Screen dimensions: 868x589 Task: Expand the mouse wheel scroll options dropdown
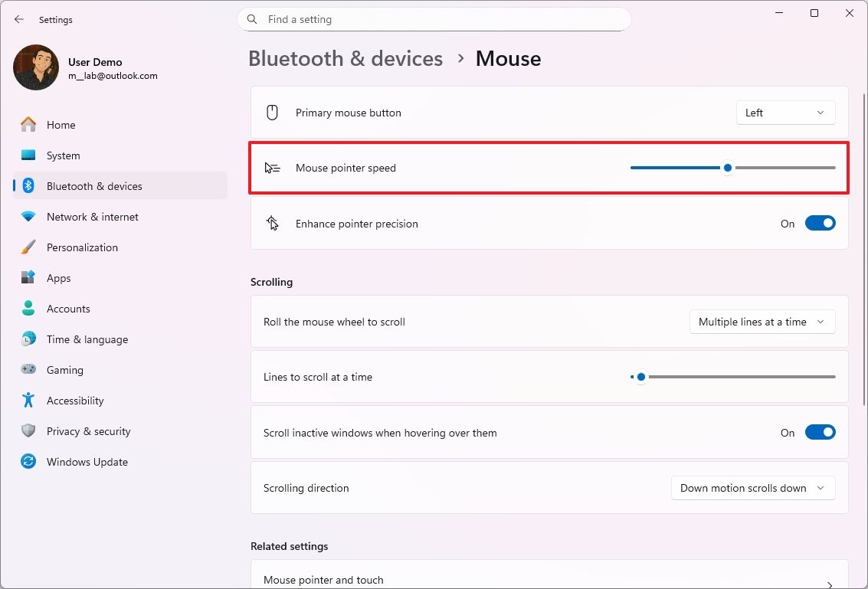pyautogui.click(x=762, y=322)
